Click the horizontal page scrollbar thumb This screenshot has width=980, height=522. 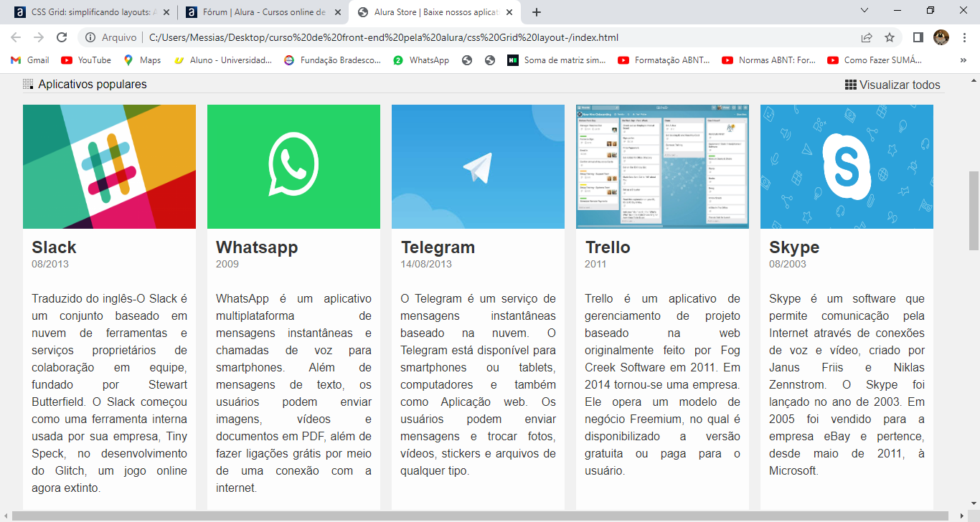point(481,516)
